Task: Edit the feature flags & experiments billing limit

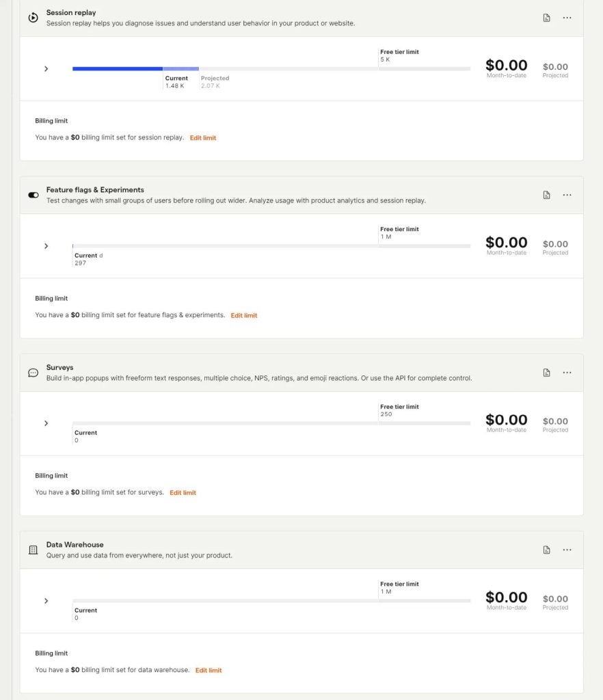Action: click(x=243, y=315)
